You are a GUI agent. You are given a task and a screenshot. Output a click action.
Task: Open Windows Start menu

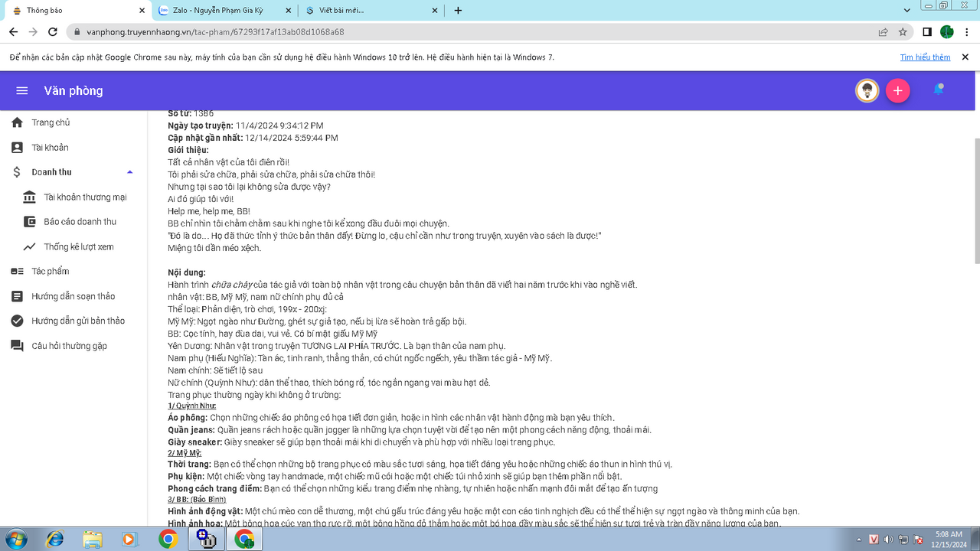click(x=15, y=539)
